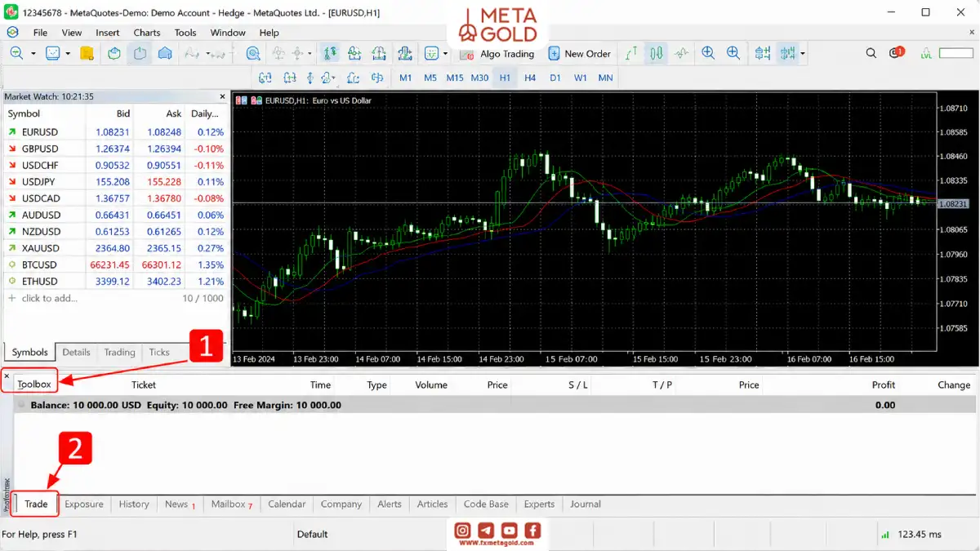Open notifications icon with red badge
The height and width of the screenshot is (551, 980).
click(897, 53)
